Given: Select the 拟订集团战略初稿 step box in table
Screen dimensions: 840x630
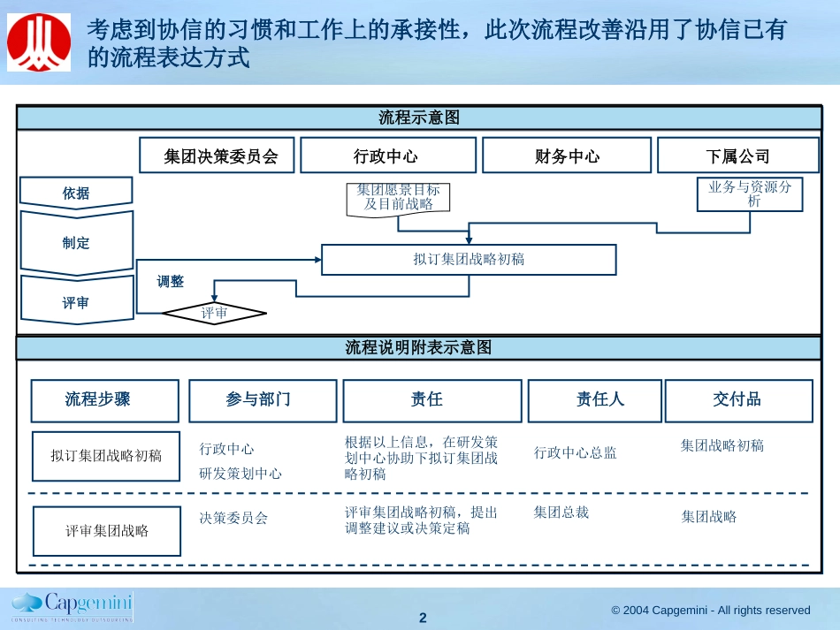Looking at the screenshot, I should tap(106, 456).
